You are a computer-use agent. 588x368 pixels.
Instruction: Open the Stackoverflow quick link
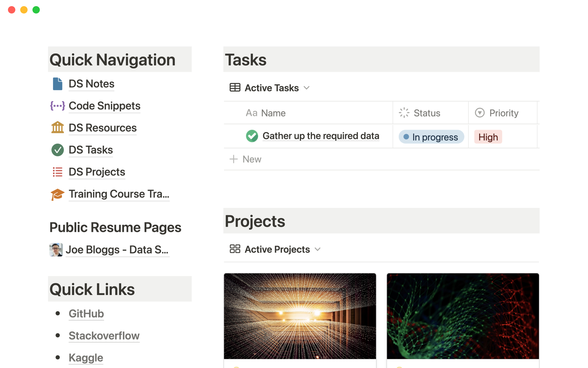coord(104,336)
